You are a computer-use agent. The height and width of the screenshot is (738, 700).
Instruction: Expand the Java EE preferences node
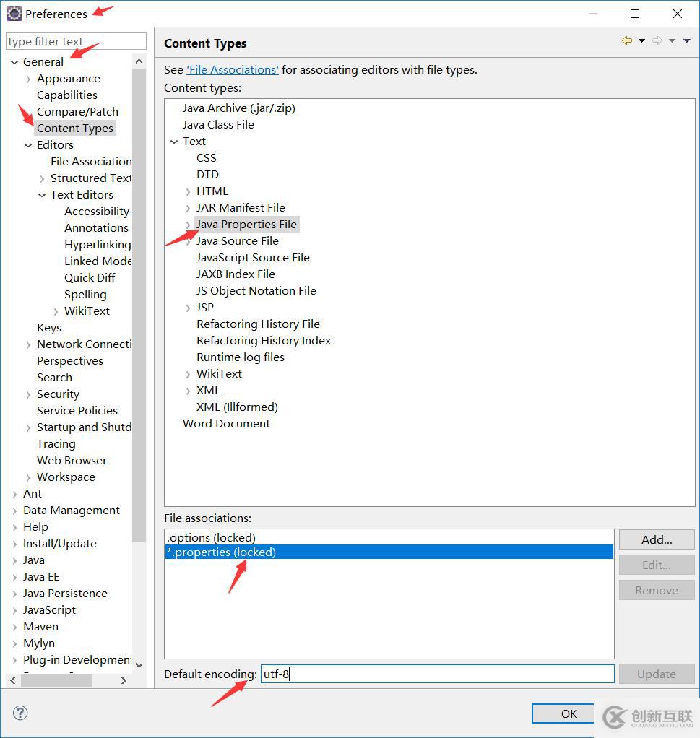[x=14, y=578]
